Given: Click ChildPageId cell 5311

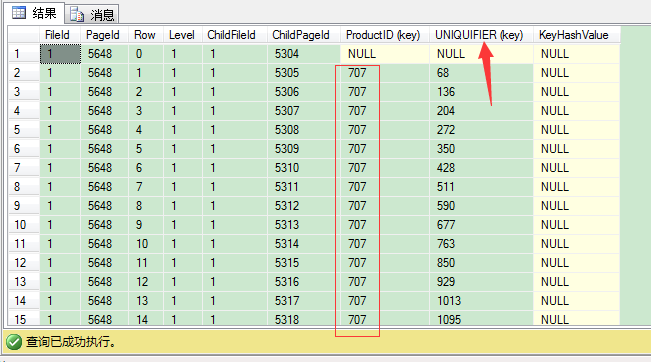Looking at the screenshot, I should [x=304, y=187].
